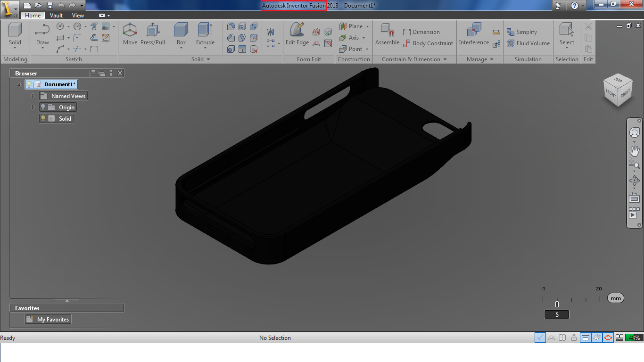Click the mm units button
Image resolution: width=644 pixels, height=362 pixels.
615,298
